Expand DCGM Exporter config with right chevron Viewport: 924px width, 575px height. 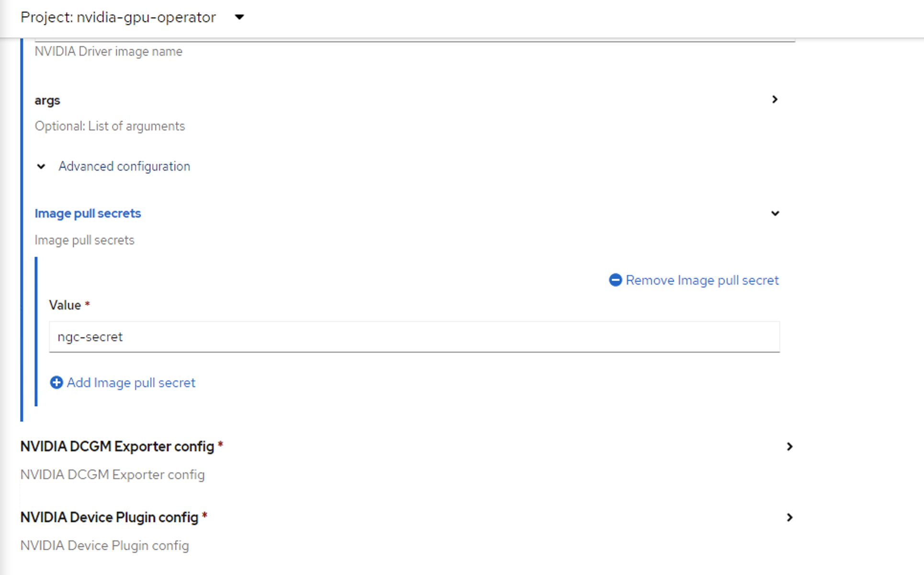pyautogui.click(x=789, y=447)
